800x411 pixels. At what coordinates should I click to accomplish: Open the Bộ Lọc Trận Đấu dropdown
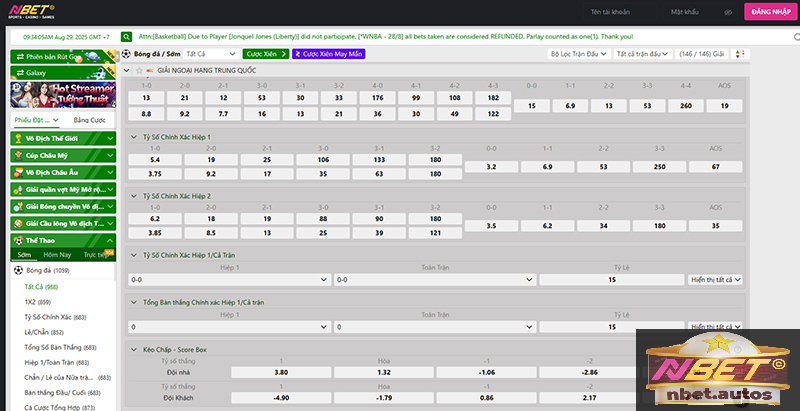click(577, 54)
